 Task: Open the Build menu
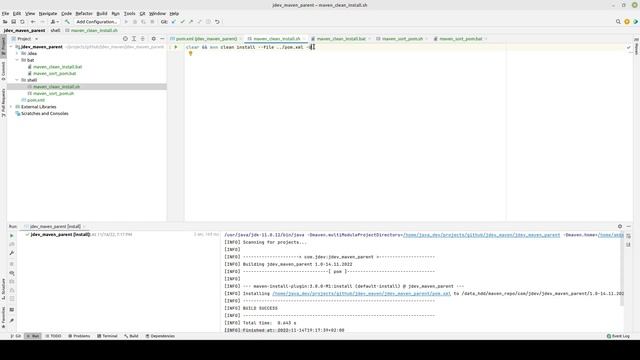tap(102, 13)
